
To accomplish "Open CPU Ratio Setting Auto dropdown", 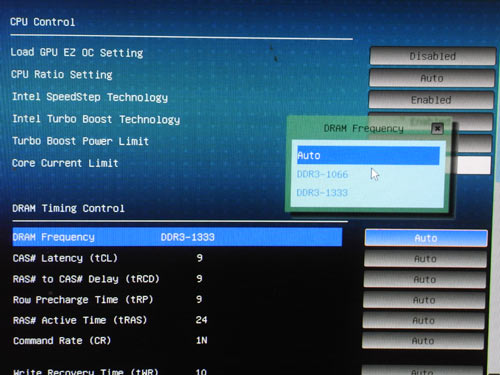I will [x=432, y=78].
